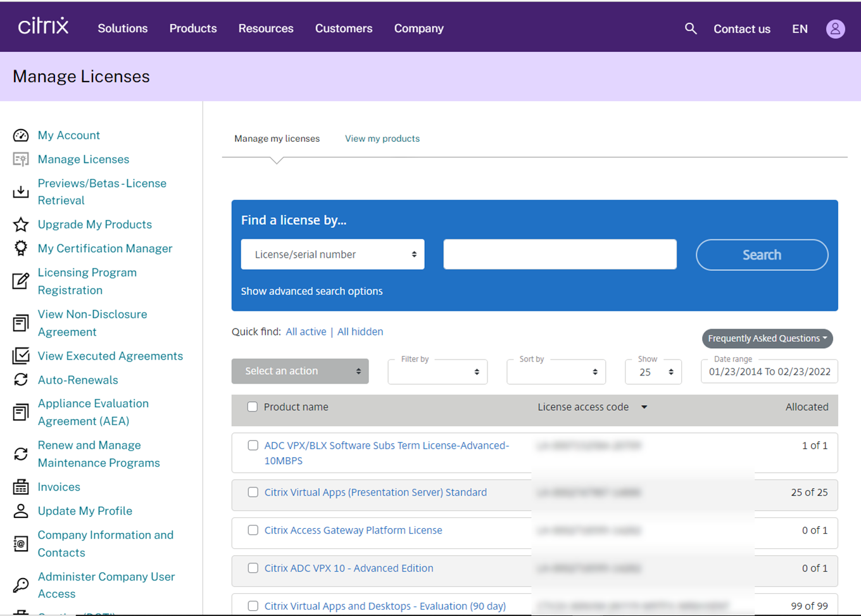Open the search magnifier icon

click(x=691, y=28)
